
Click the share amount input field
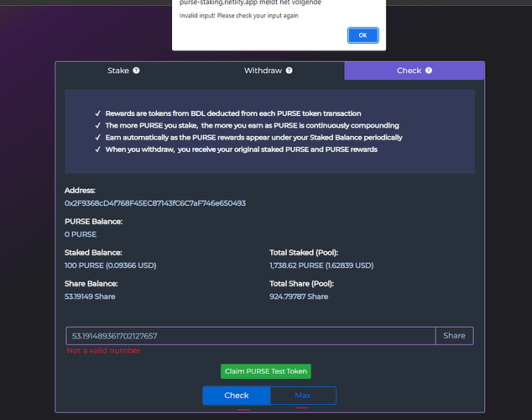pyautogui.click(x=251, y=336)
